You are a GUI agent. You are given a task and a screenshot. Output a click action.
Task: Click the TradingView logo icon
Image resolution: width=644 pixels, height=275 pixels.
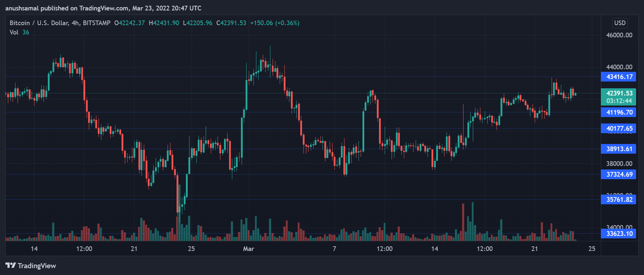(10, 266)
